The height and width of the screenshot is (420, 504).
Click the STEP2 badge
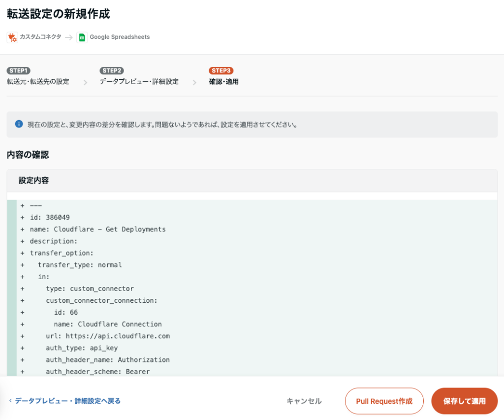(111, 70)
